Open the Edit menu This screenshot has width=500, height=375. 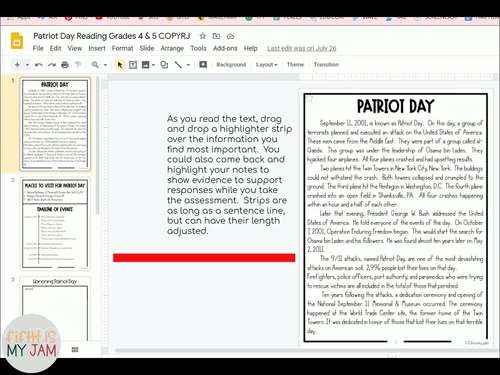[55, 48]
